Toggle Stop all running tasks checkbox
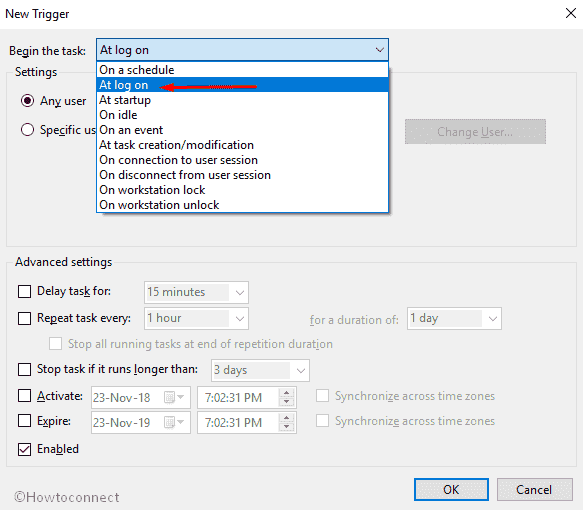Image resolution: width=583 pixels, height=510 pixels. click(x=55, y=343)
